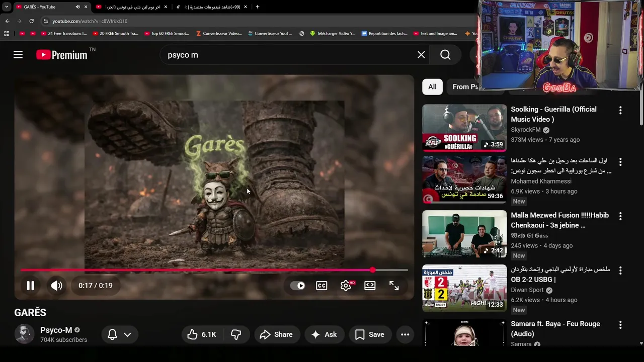The width and height of the screenshot is (644, 362).
Task: Open the Psyco-M channel avatar
Action: tap(24, 334)
